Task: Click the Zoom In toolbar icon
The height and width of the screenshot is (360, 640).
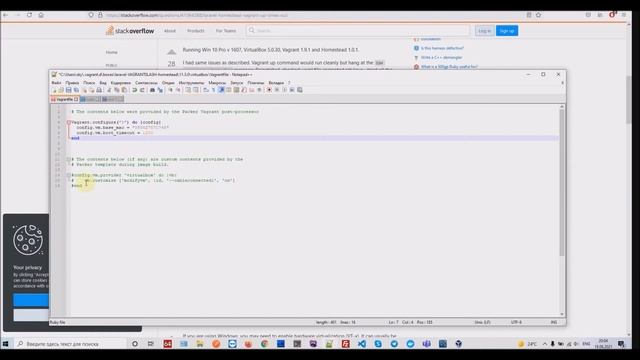Action: click(171, 90)
